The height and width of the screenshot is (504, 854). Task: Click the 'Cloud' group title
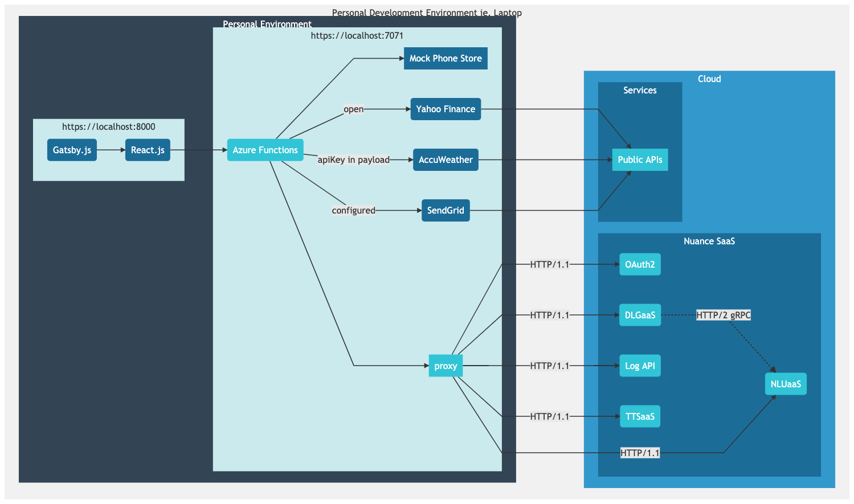click(709, 79)
